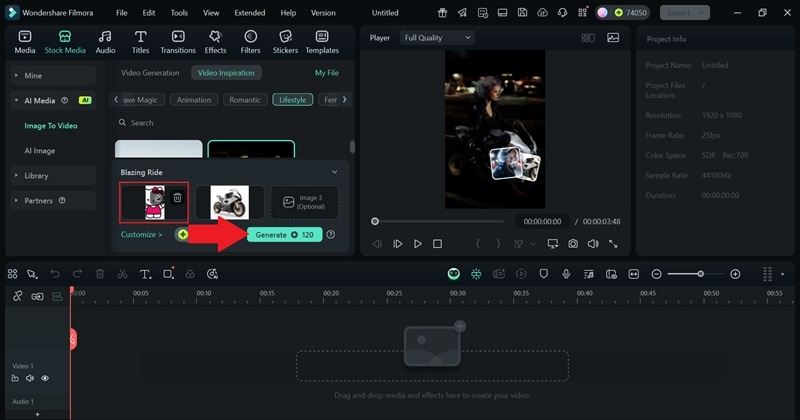Select Image To Video in sidebar
This screenshot has width=800, height=420.
click(x=51, y=126)
